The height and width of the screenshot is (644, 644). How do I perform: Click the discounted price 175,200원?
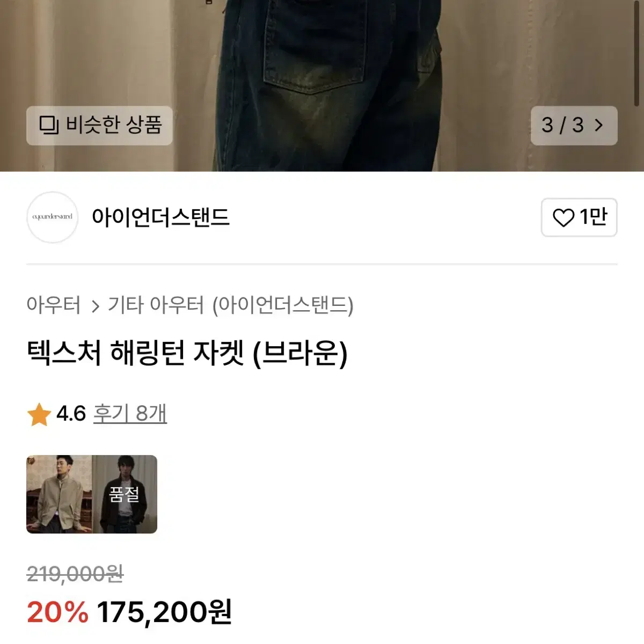click(x=164, y=612)
